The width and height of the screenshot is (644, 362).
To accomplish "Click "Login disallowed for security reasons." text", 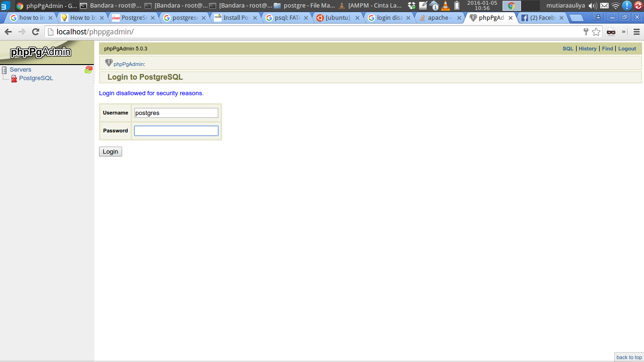I will click(x=151, y=93).
